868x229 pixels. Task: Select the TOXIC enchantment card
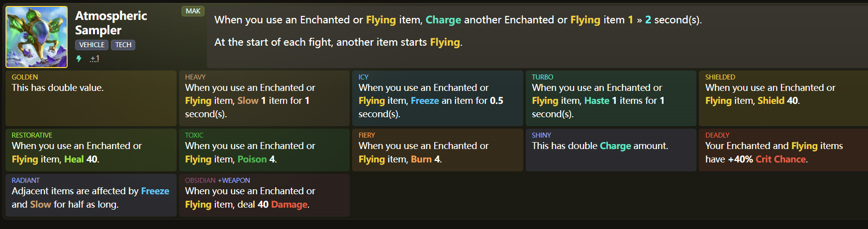pos(264,150)
